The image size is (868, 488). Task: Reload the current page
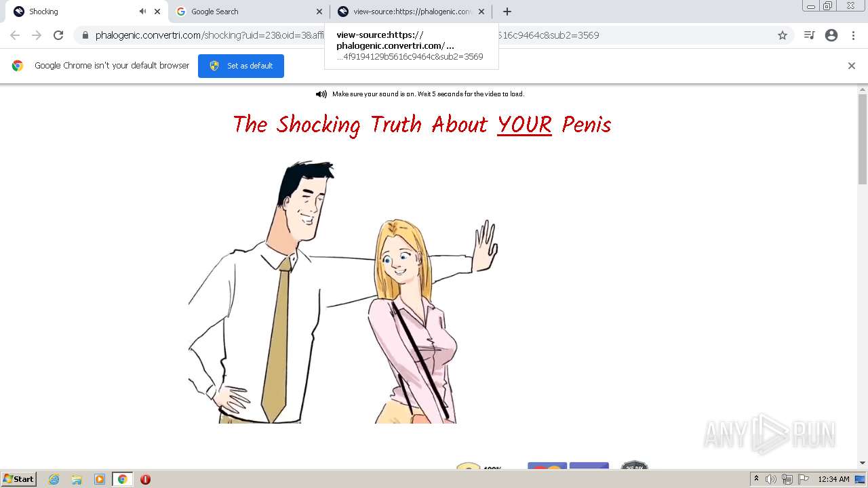click(58, 35)
